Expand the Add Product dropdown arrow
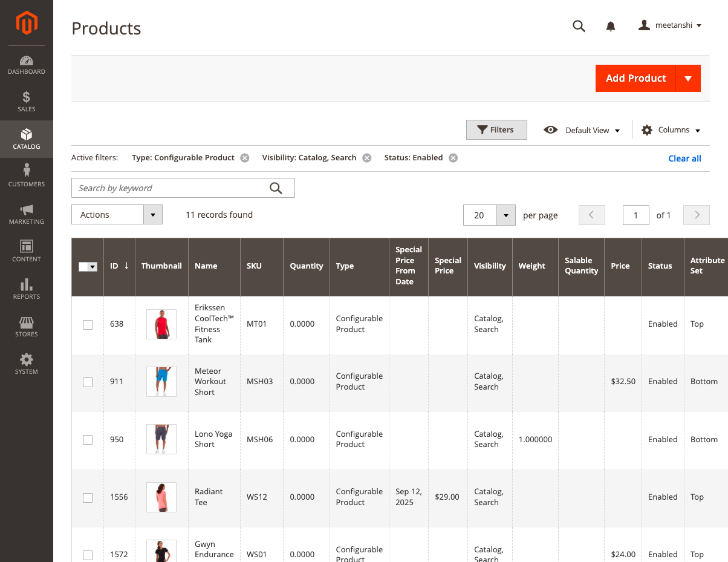Viewport: 728px width, 562px height. click(x=688, y=79)
